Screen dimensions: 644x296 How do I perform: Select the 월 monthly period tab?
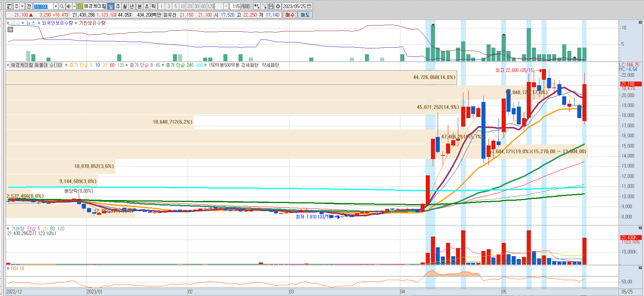pyautogui.click(x=125, y=6)
